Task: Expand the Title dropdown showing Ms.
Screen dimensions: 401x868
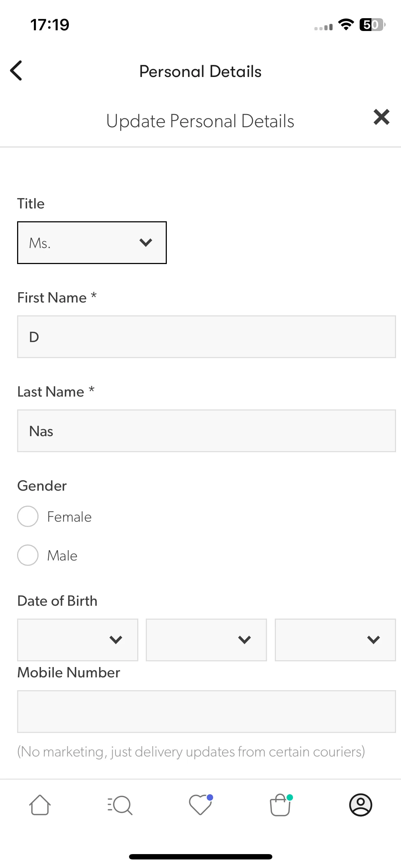Action: click(x=92, y=243)
